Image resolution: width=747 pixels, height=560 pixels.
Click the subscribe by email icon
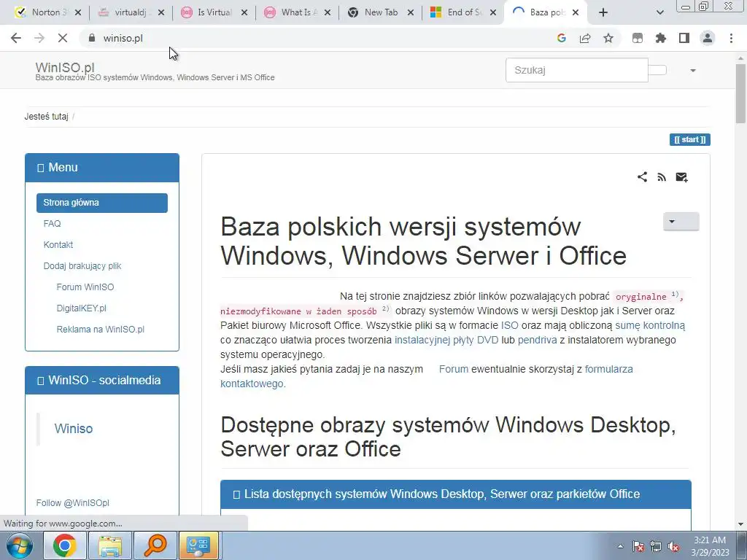tap(682, 177)
